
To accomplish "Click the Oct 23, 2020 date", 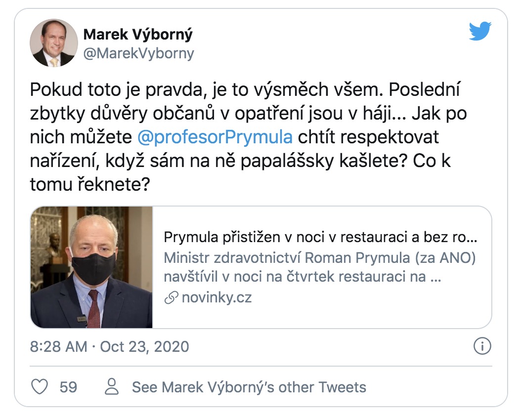I will point(144,346).
